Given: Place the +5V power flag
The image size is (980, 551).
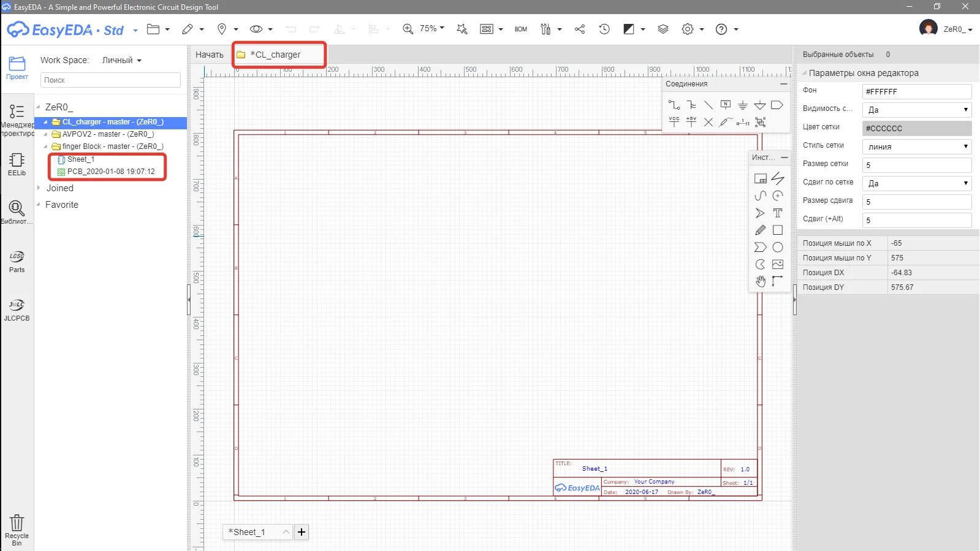Looking at the screenshot, I should click(x=691, y=122).
